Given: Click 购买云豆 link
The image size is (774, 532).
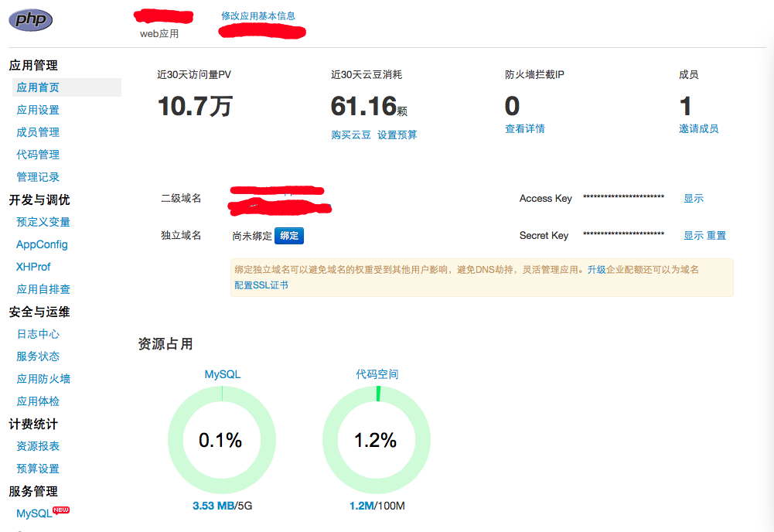Looking at the screenshot, I should [x=351, y=135].
